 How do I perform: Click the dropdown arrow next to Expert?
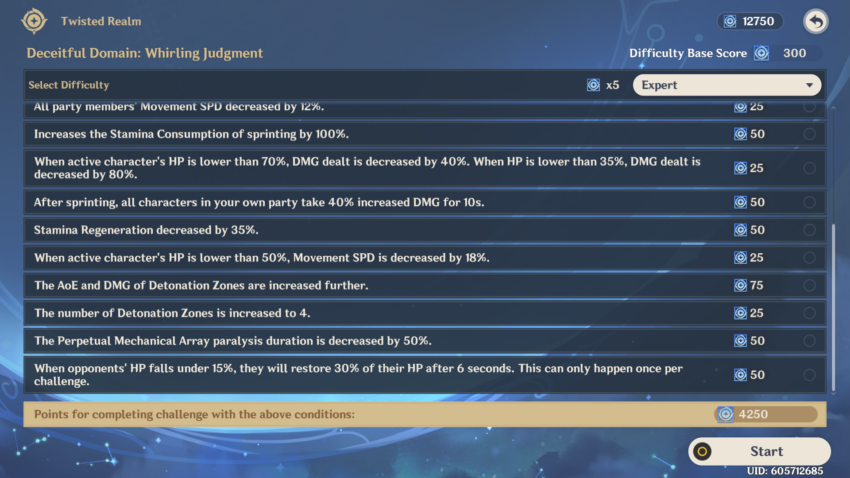[x=808, y=85]
